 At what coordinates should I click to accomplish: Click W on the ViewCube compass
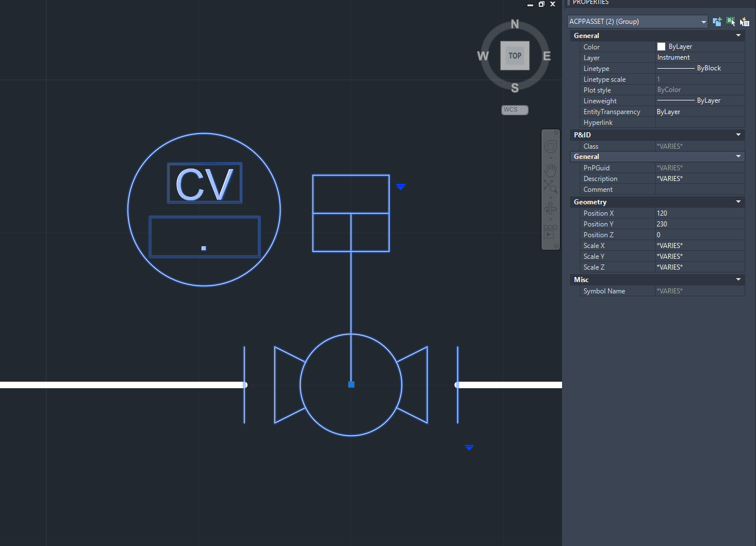pyautogui.click(x=483, y=56)
